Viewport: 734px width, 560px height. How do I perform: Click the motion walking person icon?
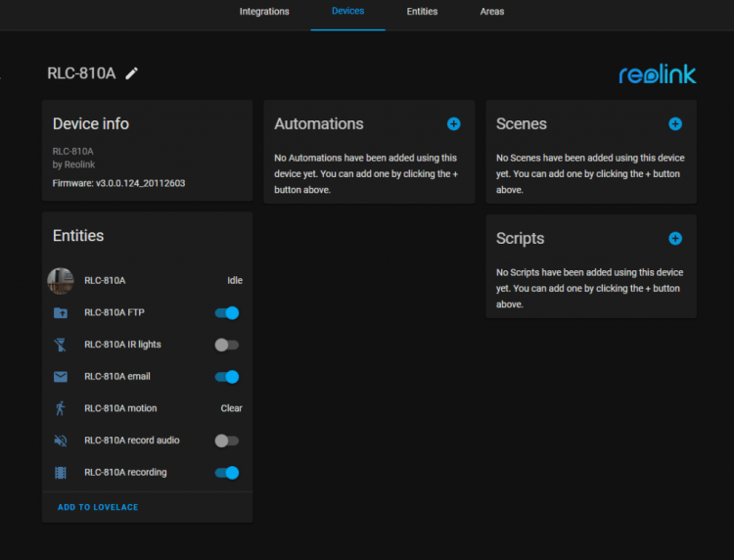point(61,408)
